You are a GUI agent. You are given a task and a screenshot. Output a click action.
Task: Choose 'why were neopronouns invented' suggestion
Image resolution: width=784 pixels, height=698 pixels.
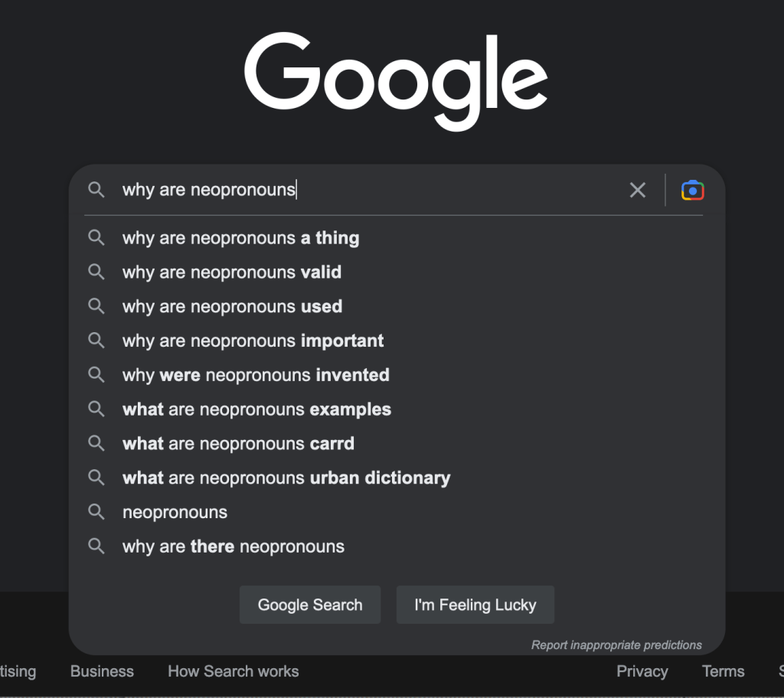coord(256,376)
